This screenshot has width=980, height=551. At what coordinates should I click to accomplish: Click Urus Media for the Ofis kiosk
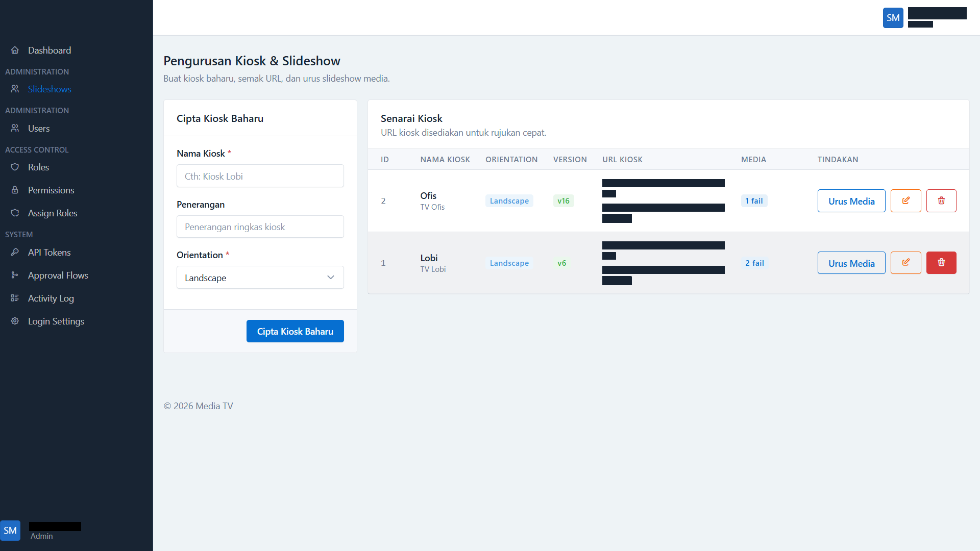tap(851, 201)
